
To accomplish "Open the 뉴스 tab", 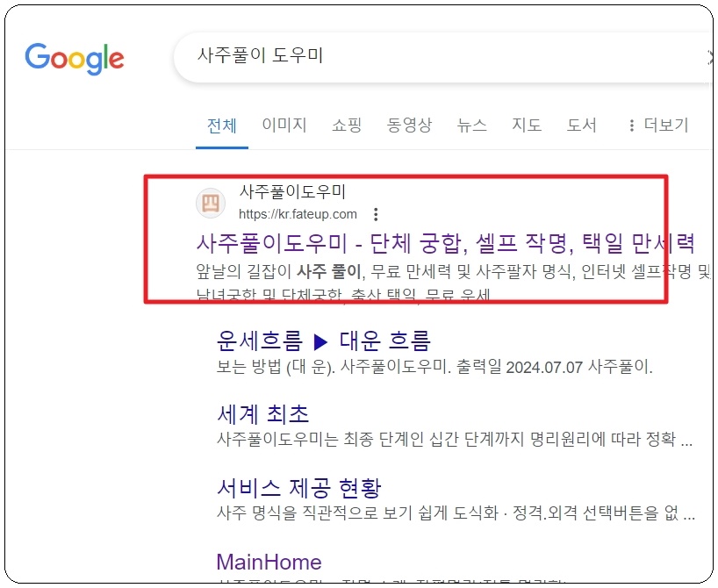I will (471, 125).
